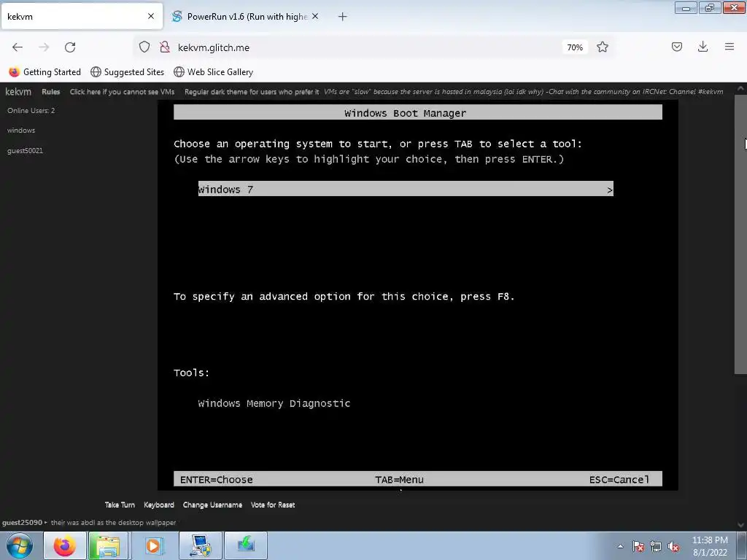Launch Firefox from the taskbar
The height and width of the screenshot is (560, 747).
tap(65, 545)
